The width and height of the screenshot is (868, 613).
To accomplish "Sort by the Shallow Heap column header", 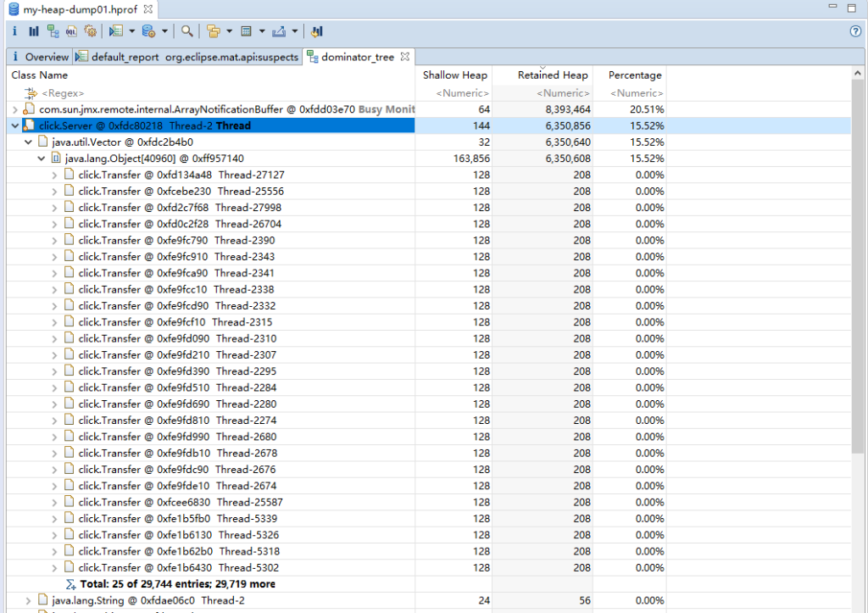I will coord(455,75).
